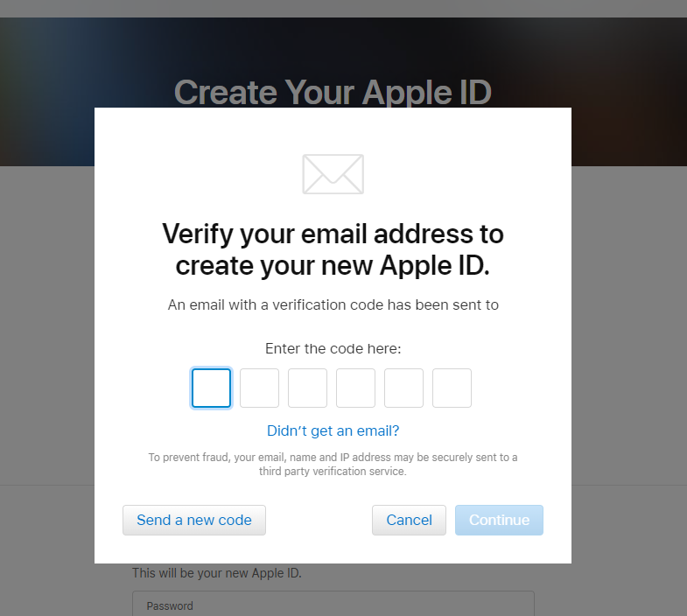Click the envelope mail icon
The image size is (687, 616).
pos(333,174)
